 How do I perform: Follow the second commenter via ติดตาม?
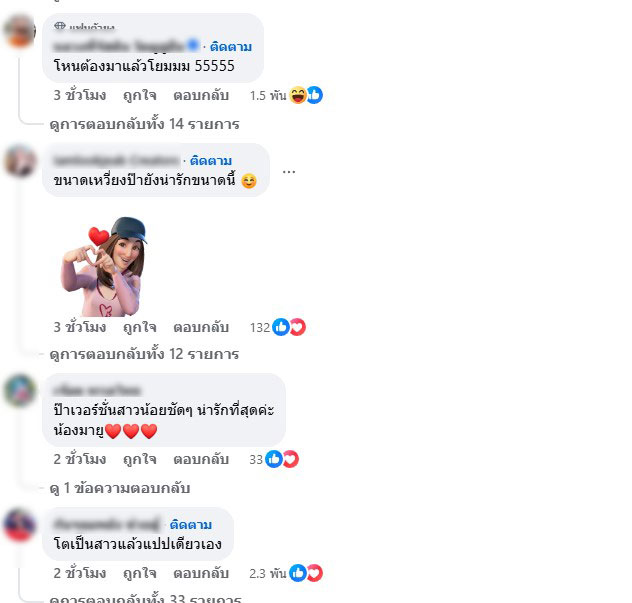211,160
